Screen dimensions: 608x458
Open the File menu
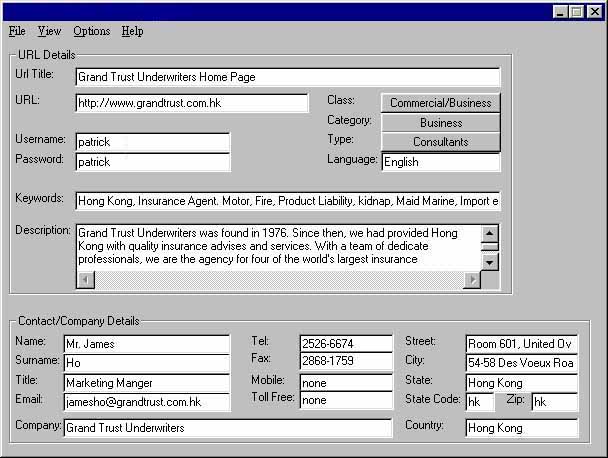tap(17, 31)
